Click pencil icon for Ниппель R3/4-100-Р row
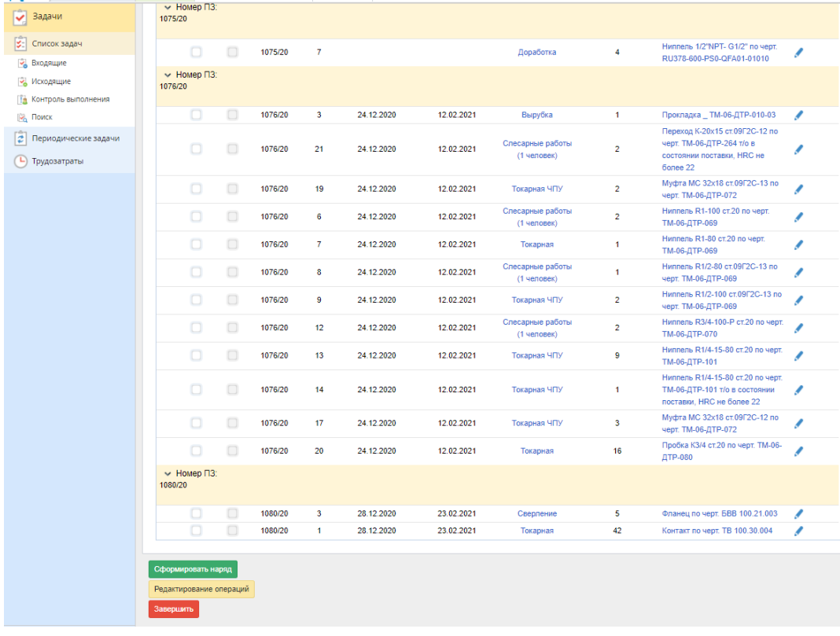The width and height of the screenshot is (840, 636). click(x=799, y=328)
